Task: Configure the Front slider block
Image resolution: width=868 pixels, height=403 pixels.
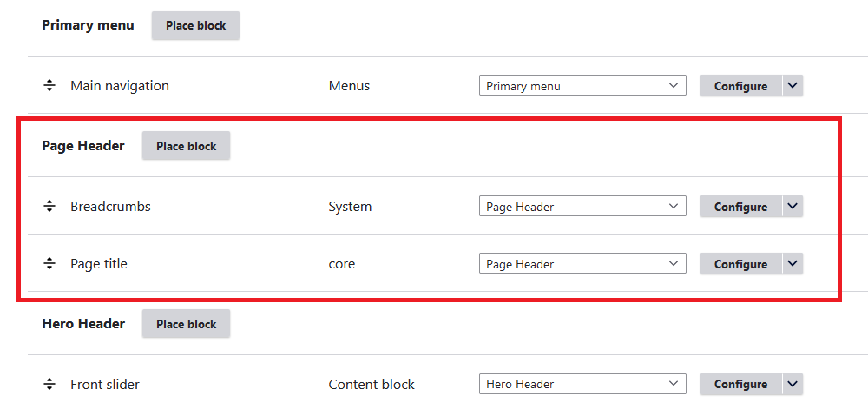Action: pyautogui.click(x=740, y=384)
